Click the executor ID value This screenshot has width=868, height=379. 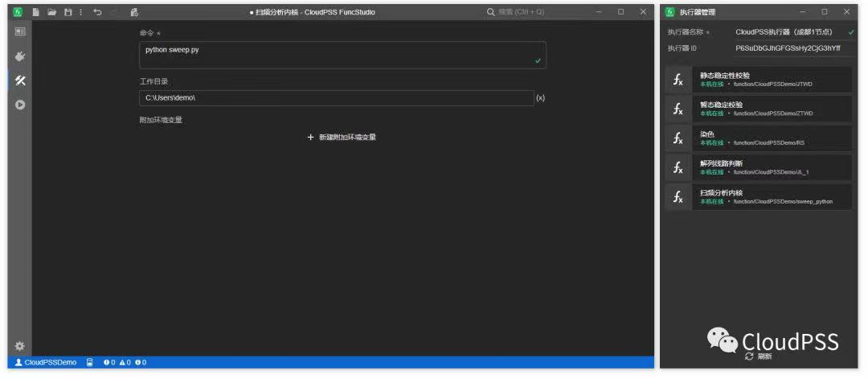(x=788, y=48)
